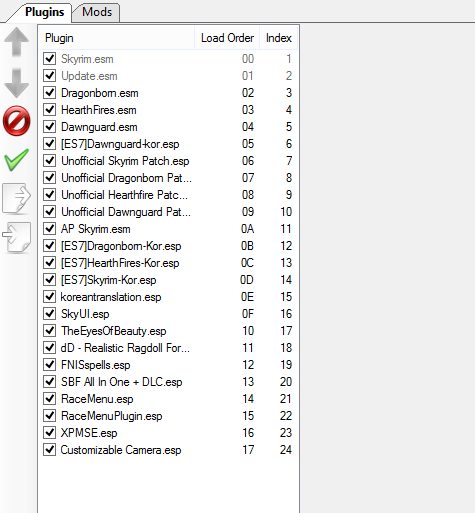The image size is (475, 513).
Task: Toggle the Customizable Camera.esp checkbox
Action: pyautogui.click(x=50, y=450)
